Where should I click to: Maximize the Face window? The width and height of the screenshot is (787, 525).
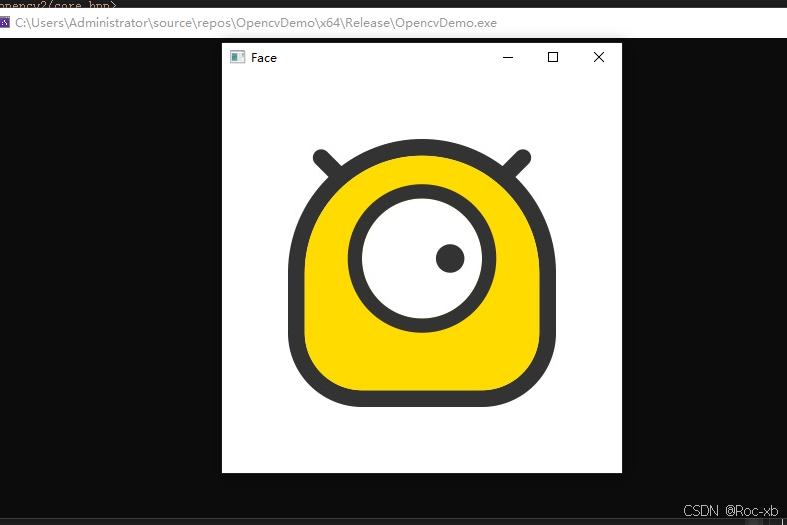[x=553, y=58]
